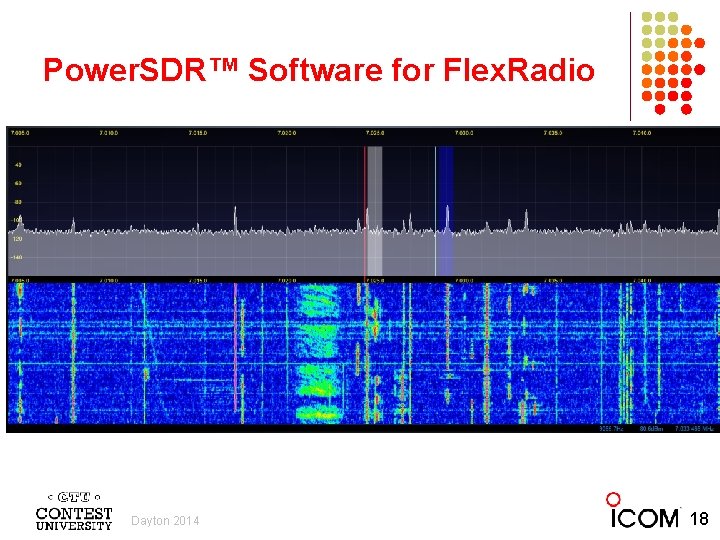The height and width of the screenshot is (540, 720).
Task: Click 7.040.0 on the top frequency scale
Action: coord(641,133)
